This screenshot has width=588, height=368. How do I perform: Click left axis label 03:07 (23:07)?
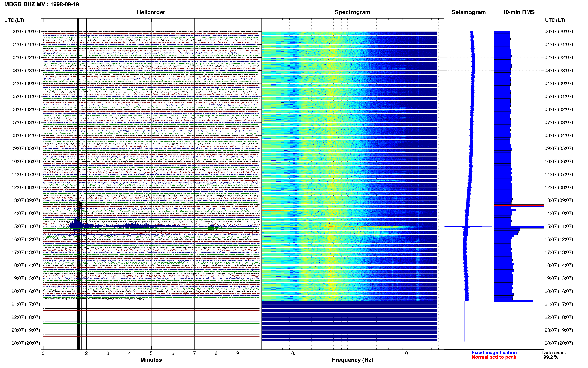pyautogui.click(x=26, y=71)
